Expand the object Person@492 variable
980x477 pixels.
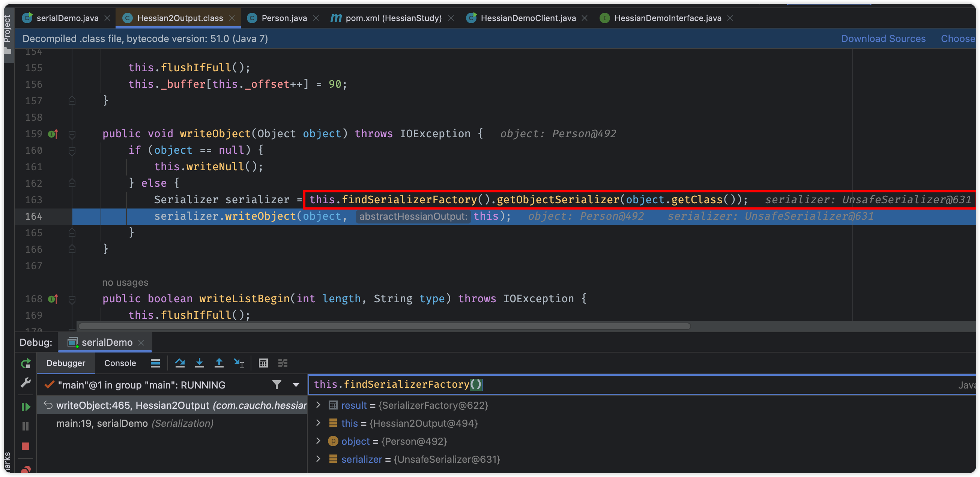coord(319,441)
